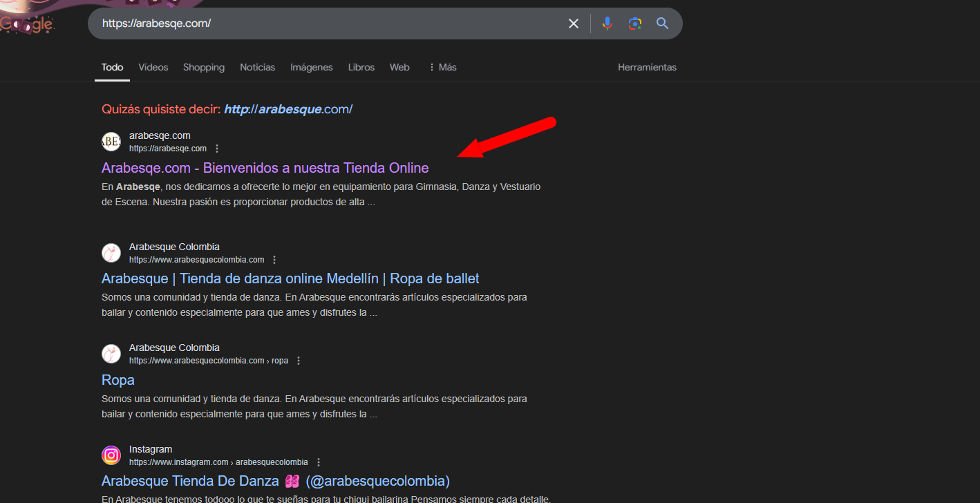Image resolution: width=980 pixels, height=503 pixels.
Task: Switch to the Imágenes tab
Action: (312, 67)
